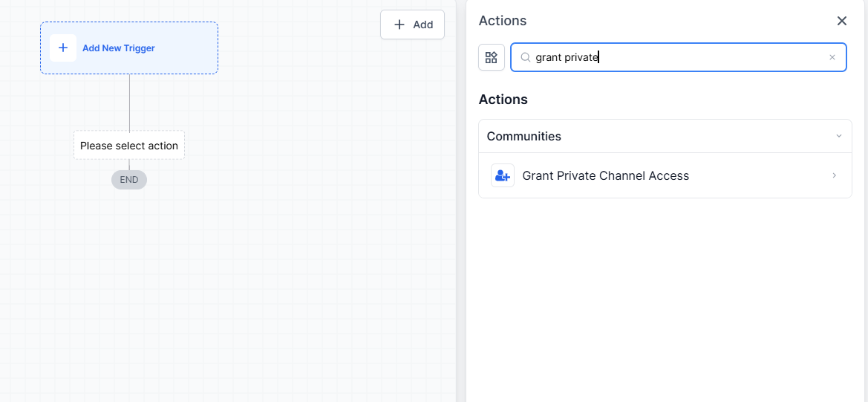
Task: Click the END node on the canvas
Action: click(x=129, y=180)
